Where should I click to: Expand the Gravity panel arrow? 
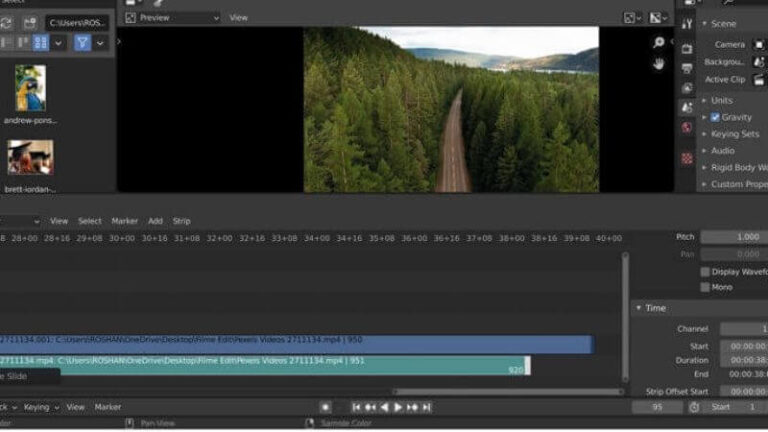pyautogui.click(x=704, y=118)
